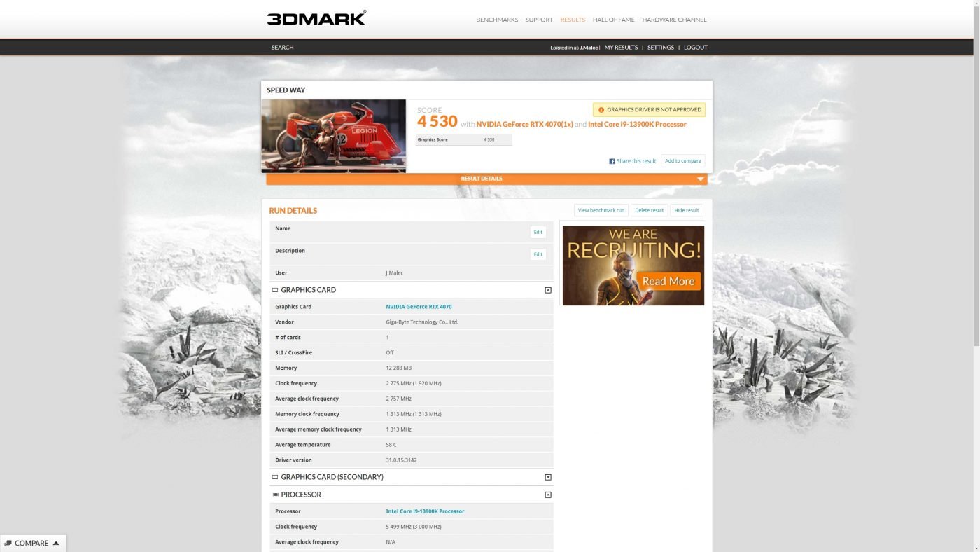980x552 pixels.
Task: Click the We Are Recruiting banner
Action: click(x=633, y=265)
